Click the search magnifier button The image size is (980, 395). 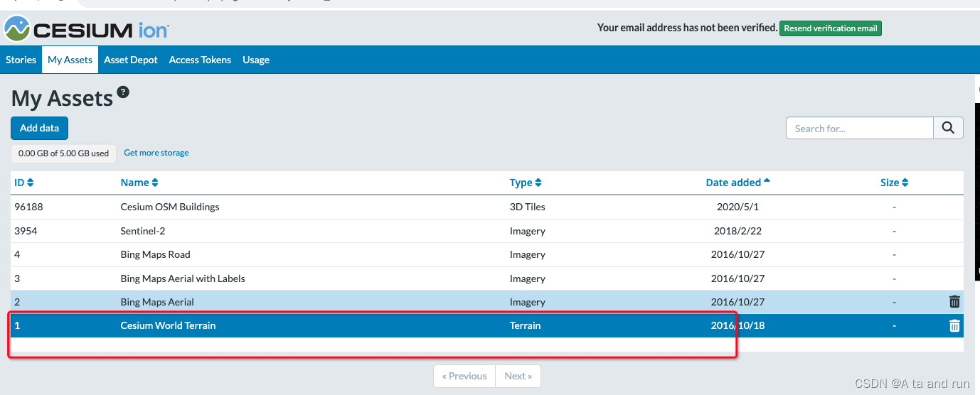(948, 128)
